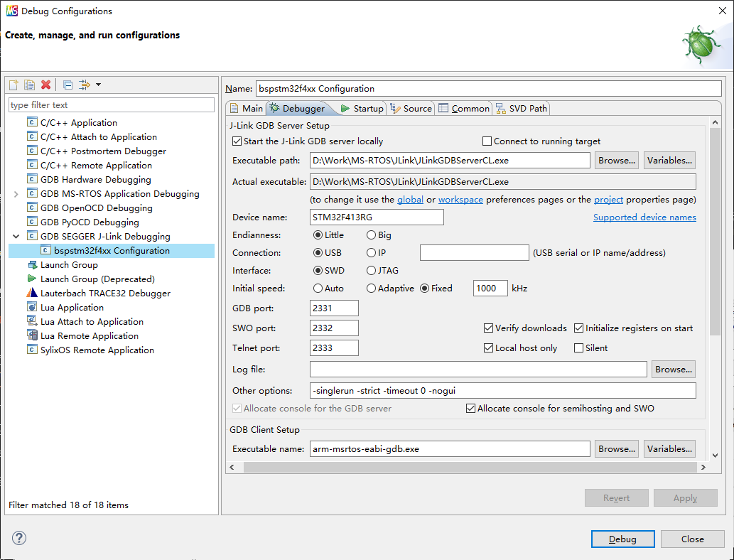Switch to the Startup tab
734x560 pixels.
tap(362, 108)
